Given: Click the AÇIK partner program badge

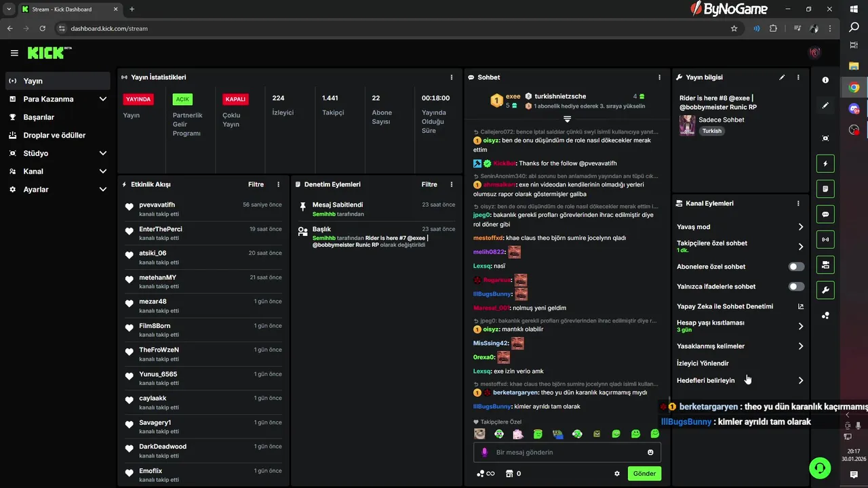Looking at the screenshot, I should click(182, 99).
